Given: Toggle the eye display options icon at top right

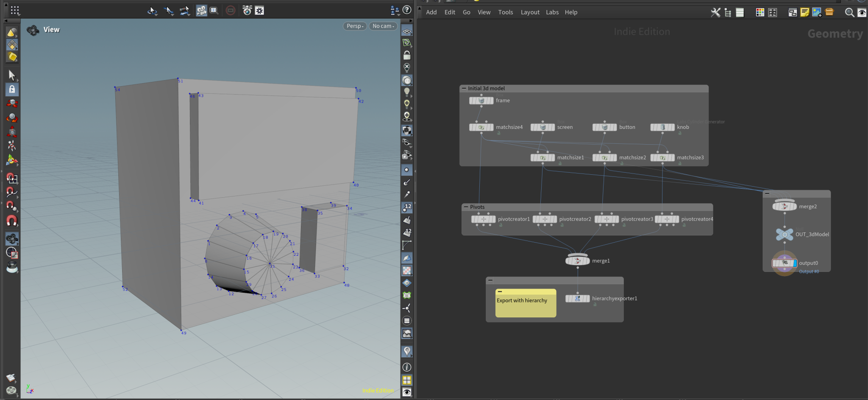Looking at the screenshot, I should pyautogui.click(x=862, y=12).
